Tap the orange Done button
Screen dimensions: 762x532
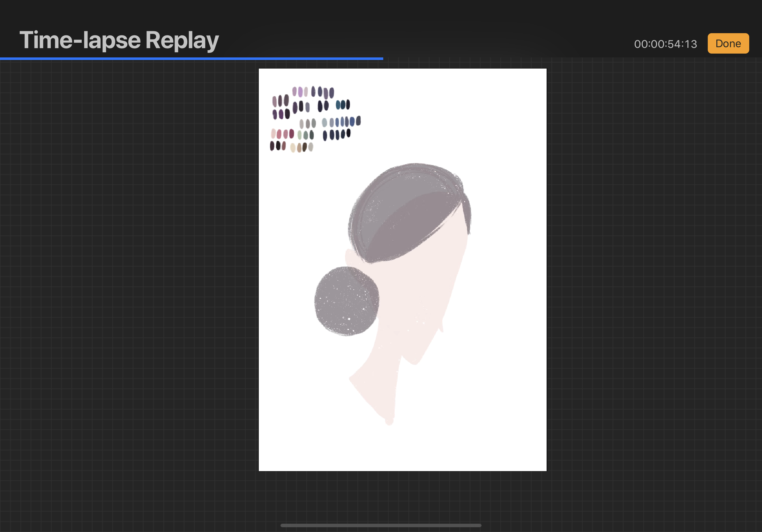[x=728, y=43]
